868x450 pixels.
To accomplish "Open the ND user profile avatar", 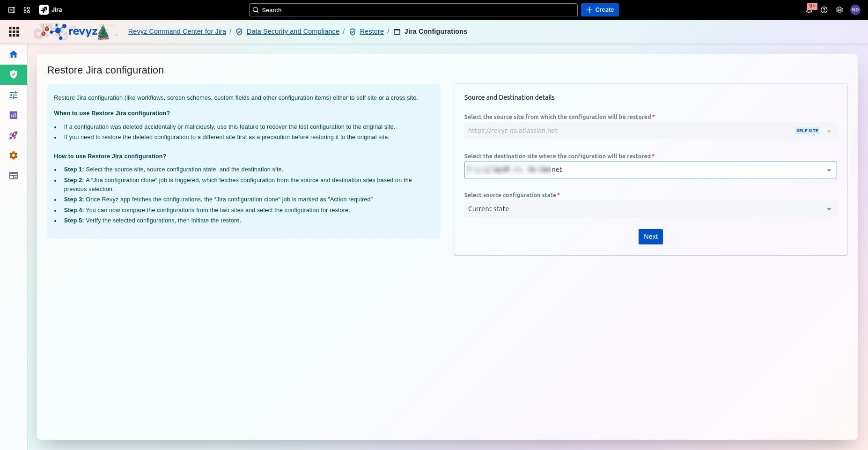I will 855,10.
